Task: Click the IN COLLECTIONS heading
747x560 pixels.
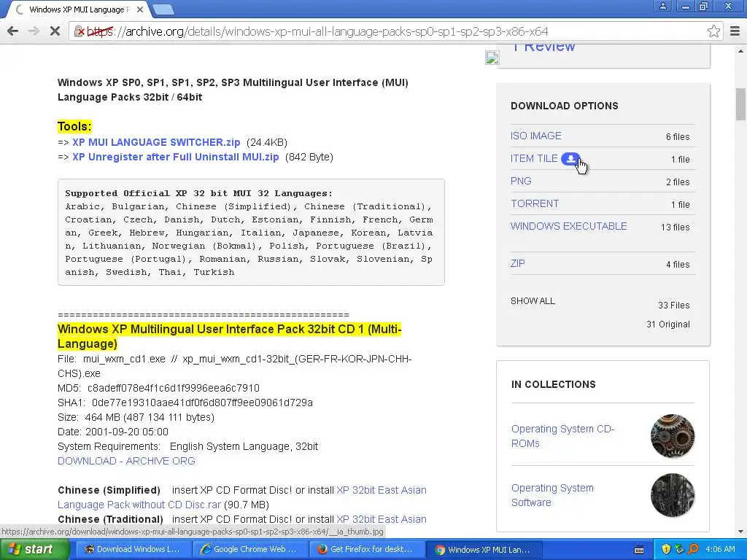Action: (x=554, y=384)
